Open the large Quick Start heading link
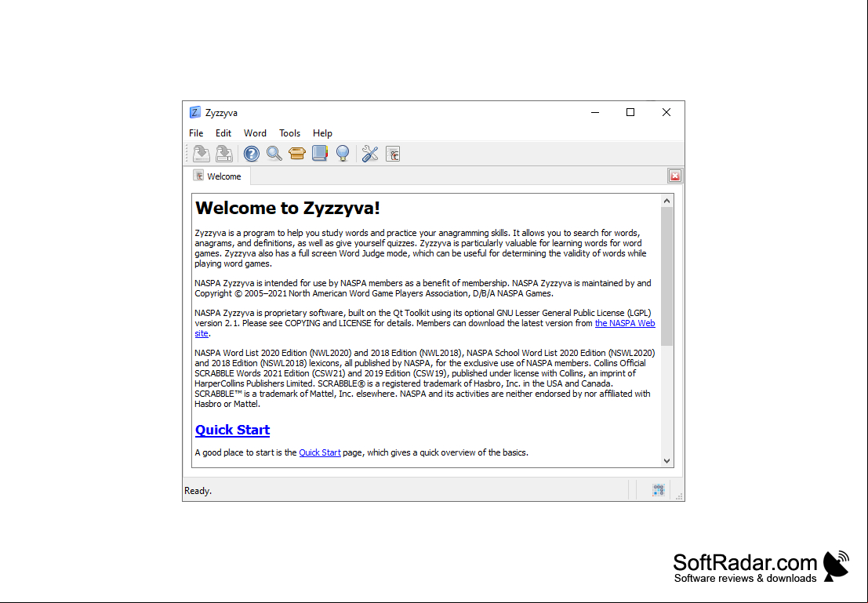The image size is (868, 603). tap(233, 430)
